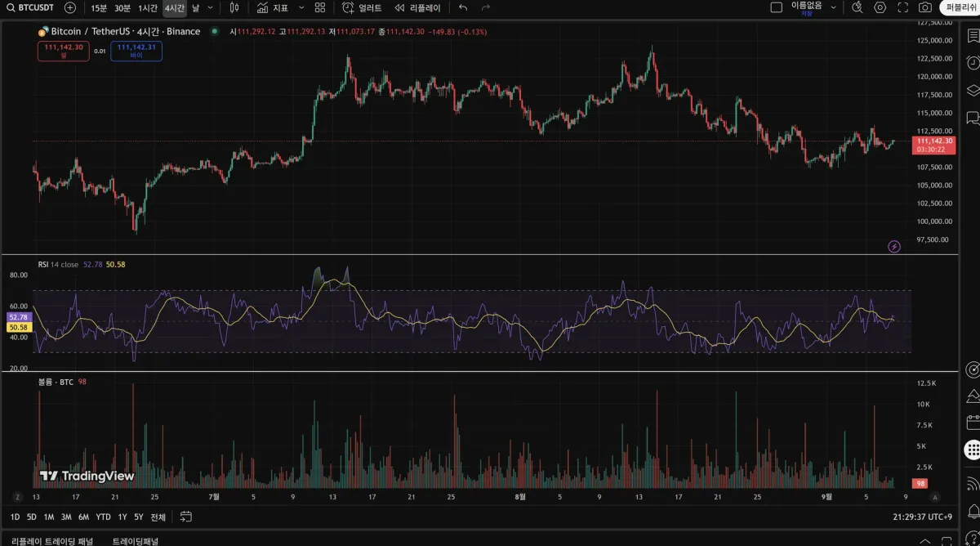This screenshot has height=546, width=980.
Task: Expand the interval dropdown arrow
Action: click(x=211, y=7)
